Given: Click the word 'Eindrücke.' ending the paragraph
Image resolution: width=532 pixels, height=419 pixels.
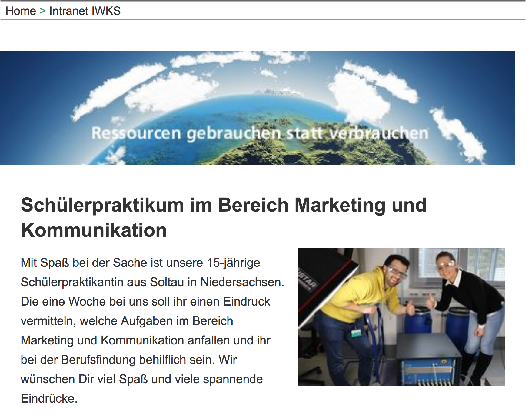Looking at the screenshot, I should point(49,399).
